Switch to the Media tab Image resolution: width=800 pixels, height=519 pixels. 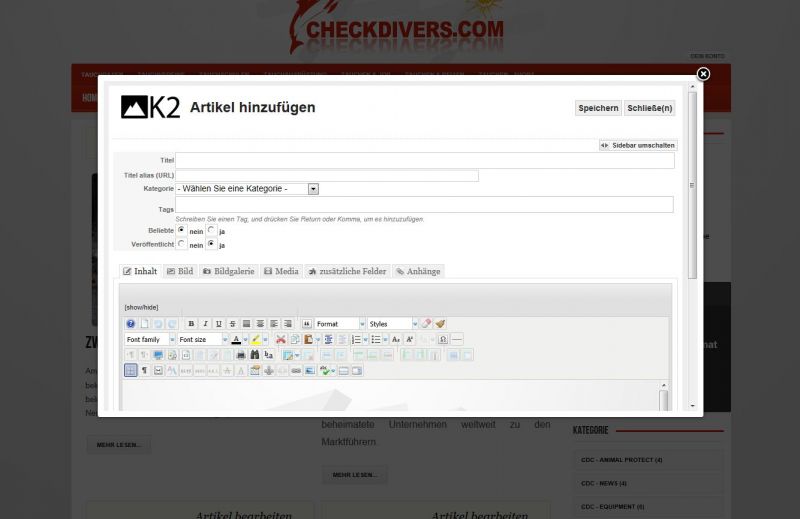point(281,271)
